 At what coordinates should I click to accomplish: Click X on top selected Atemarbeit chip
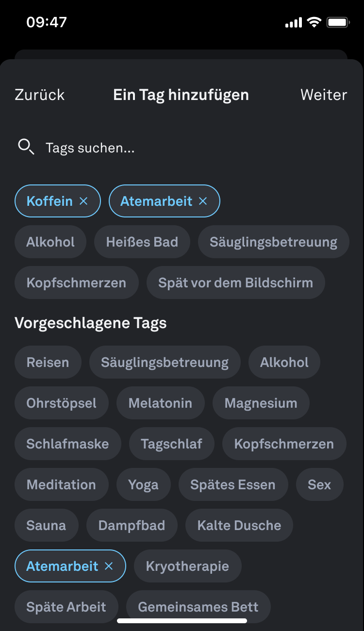pyautogui.click(x=203, y=201)
